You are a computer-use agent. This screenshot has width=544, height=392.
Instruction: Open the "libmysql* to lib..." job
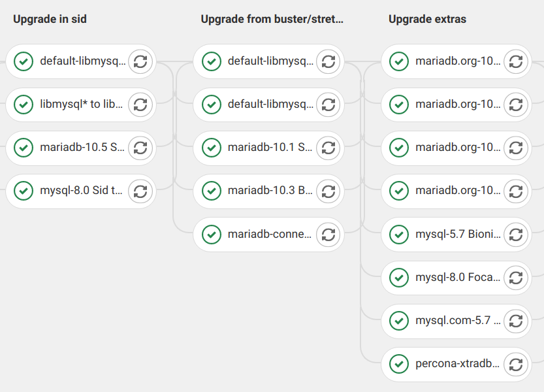(x=80, y=105)
